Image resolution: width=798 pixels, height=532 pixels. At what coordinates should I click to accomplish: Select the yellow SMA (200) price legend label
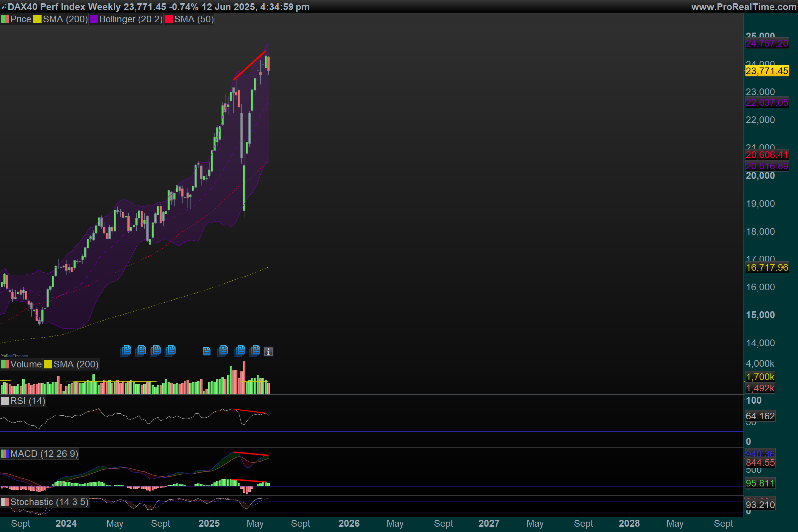(65, 19)
